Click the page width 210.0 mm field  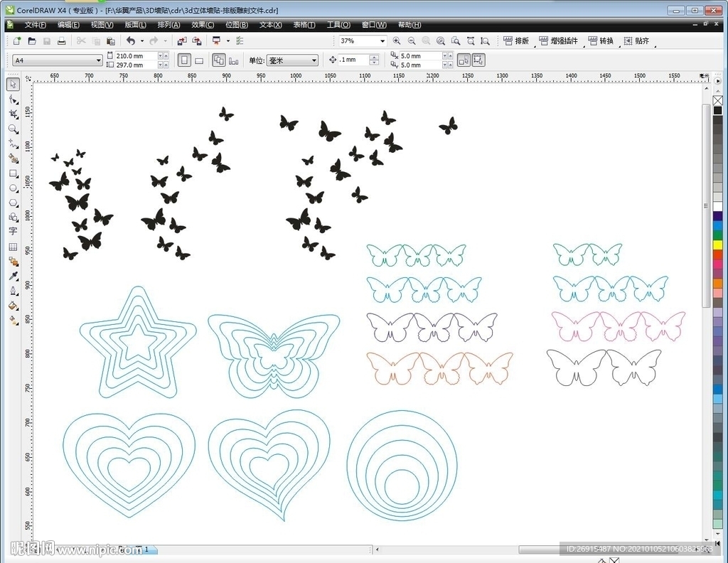(x=136, y=55)
